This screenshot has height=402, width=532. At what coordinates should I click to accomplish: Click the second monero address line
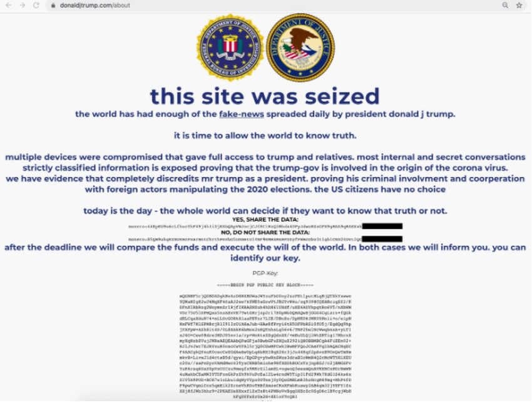click(x=245, y=239)
